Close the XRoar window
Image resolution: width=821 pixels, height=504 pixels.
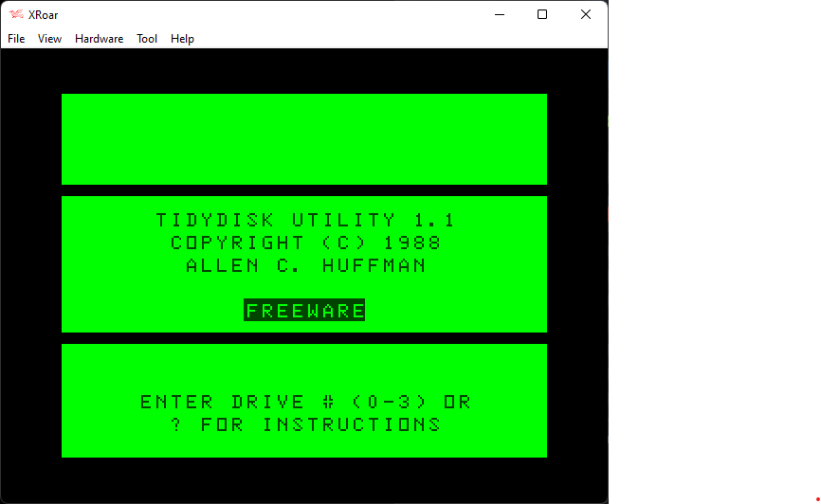point(586,14)
